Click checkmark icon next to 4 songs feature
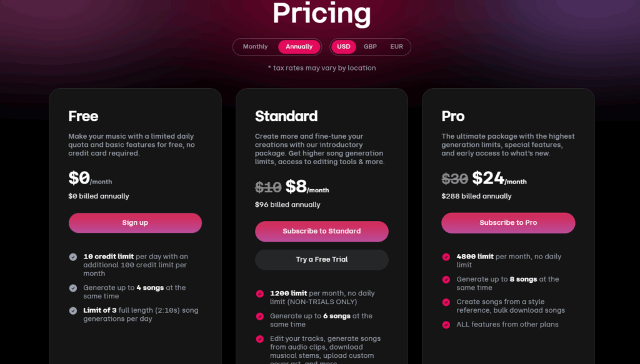The width and height of the screenshot is (640, 364). 73,288
